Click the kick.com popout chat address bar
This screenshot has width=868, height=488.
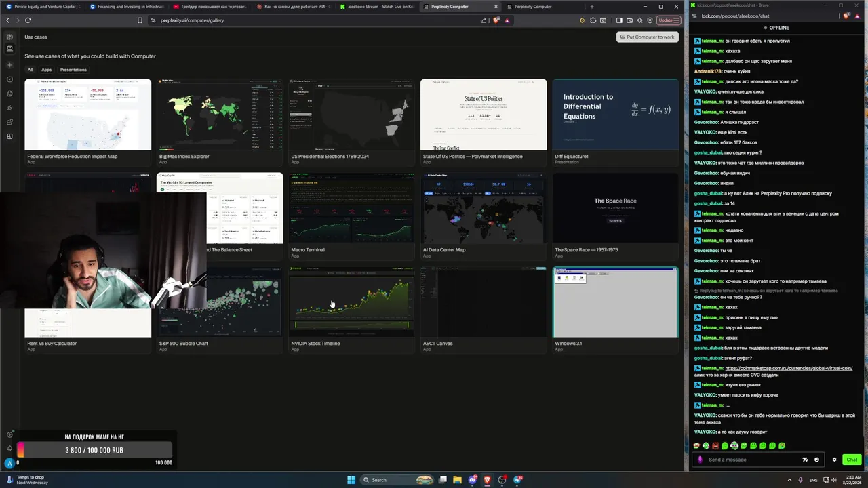pyautogui.click(x=766, y=16)
